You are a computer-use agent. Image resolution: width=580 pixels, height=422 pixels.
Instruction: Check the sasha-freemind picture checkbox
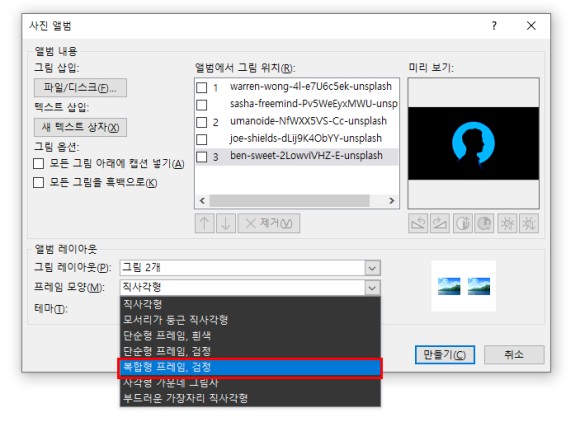click(202, 105)
